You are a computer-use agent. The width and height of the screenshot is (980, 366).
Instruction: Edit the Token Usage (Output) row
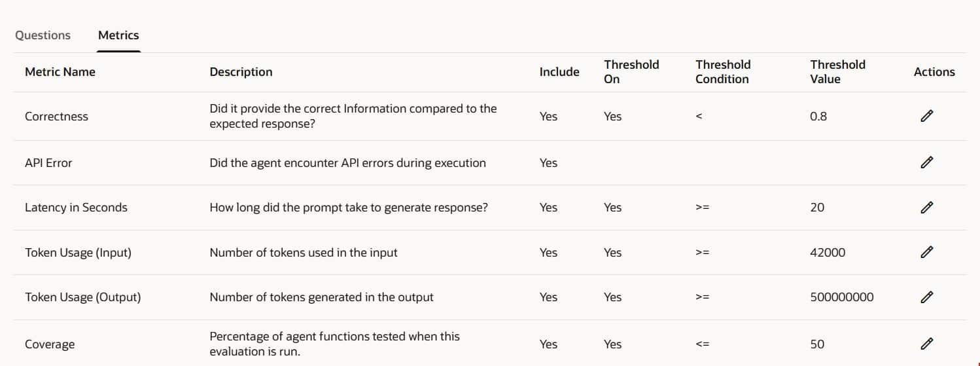coord(926,297)
